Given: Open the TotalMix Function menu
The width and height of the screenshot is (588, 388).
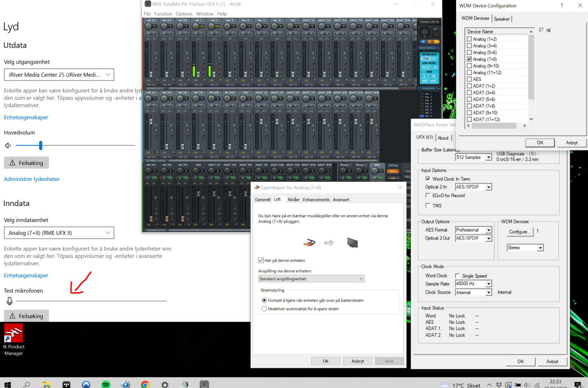Looking at the screenshot, I should coord(163,14).
